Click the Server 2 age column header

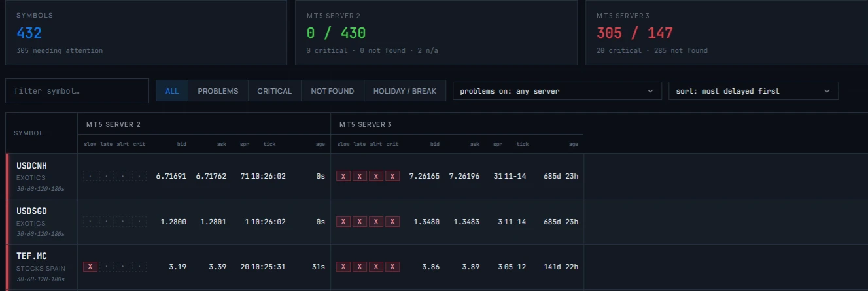(320, 144)
